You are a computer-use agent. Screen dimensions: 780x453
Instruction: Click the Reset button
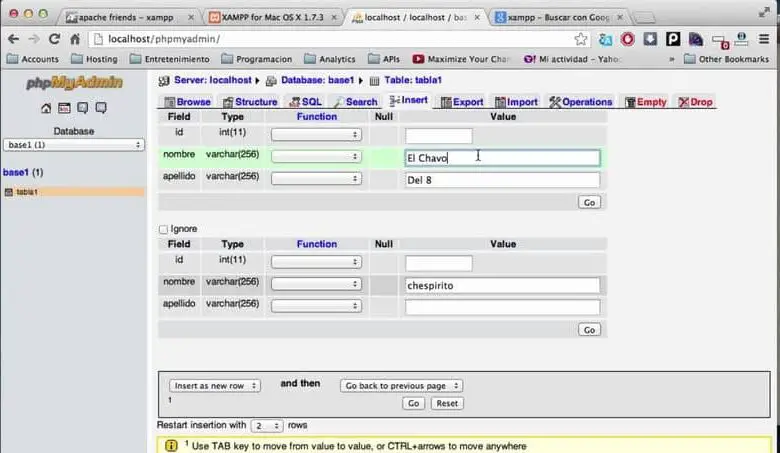pyautogui.click(x=447, y=403)
